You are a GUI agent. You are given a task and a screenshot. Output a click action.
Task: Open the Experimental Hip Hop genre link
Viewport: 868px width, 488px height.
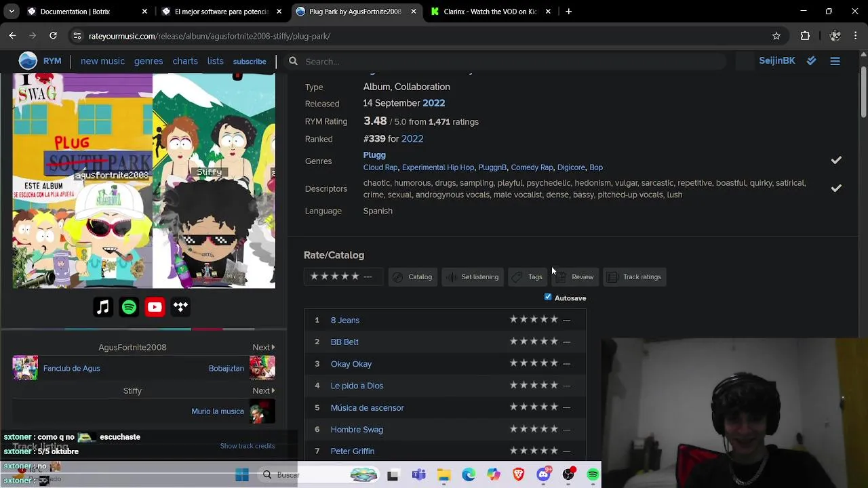(438, 167)
